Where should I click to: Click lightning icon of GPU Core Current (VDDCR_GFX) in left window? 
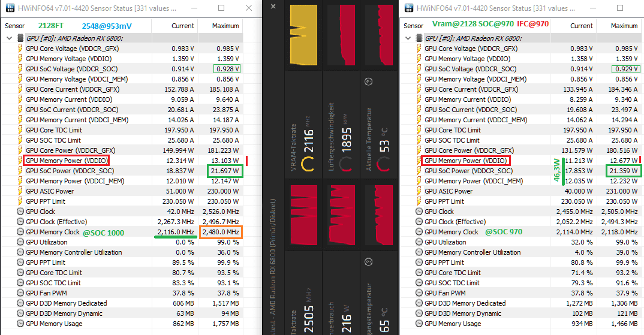[20, 89]
